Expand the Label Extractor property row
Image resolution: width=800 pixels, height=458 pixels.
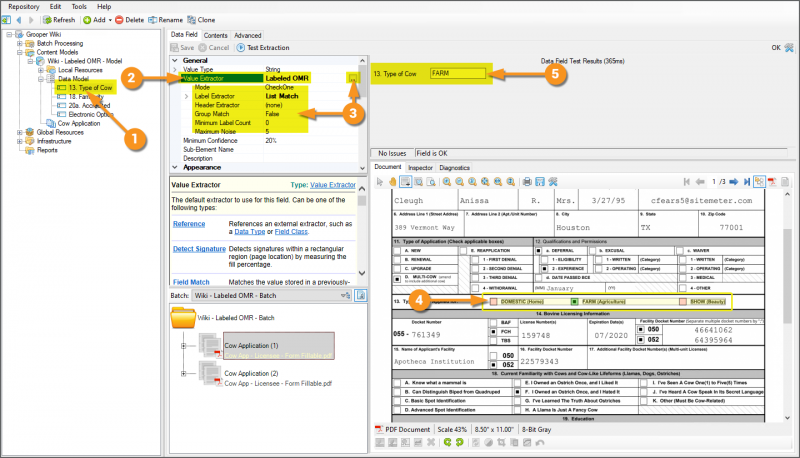187,96
